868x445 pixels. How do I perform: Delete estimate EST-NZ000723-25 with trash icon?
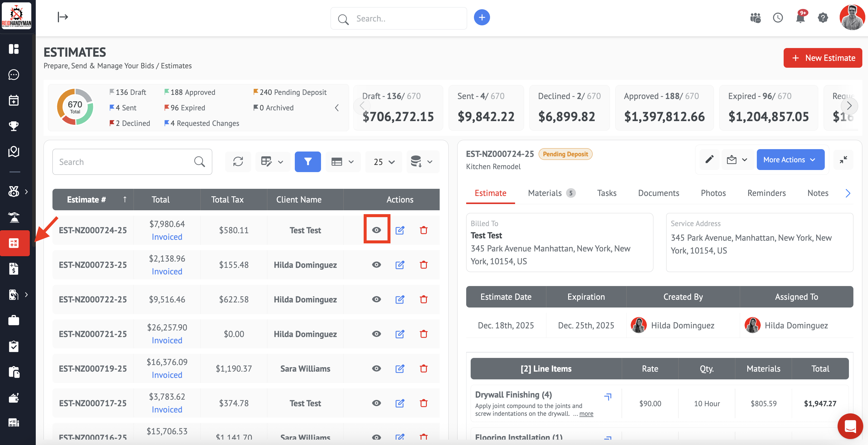[x=424, y=265]
